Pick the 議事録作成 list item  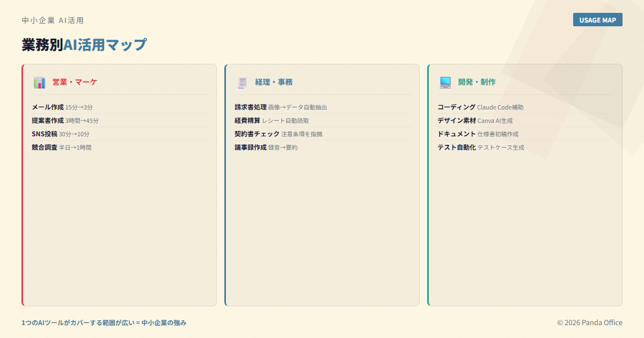tap(266, 148)
